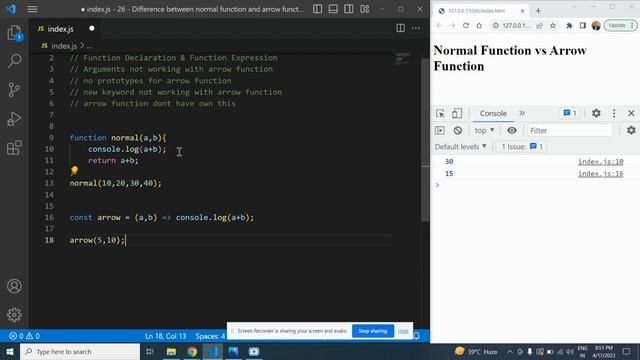Open the Accounts menu in VS Code
Viewport: 640px width, 360px height.
click(x=14, y=286)
